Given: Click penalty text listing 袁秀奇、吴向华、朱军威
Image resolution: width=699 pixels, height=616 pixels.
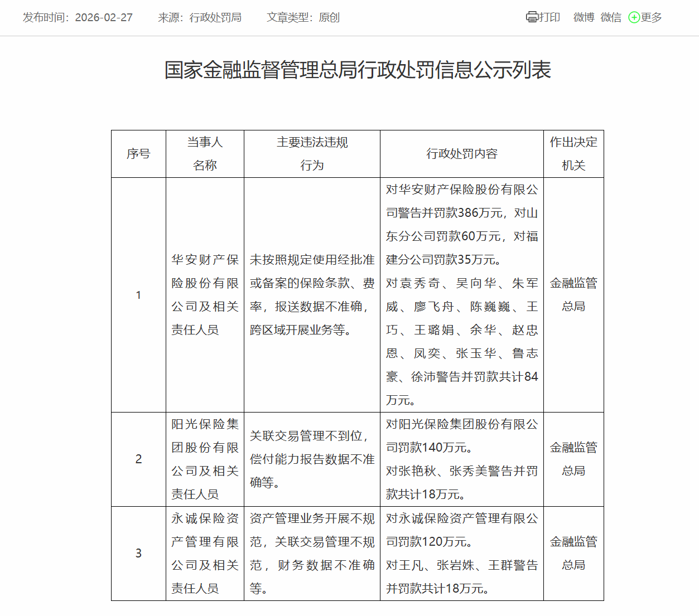Looking at the screenshot, I should 462,342.
